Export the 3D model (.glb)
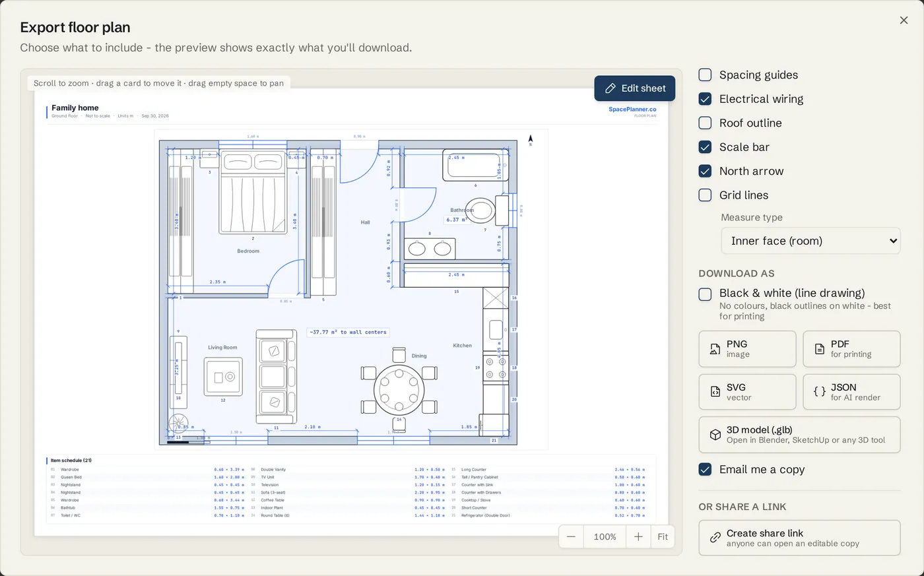 pos(799,435)
